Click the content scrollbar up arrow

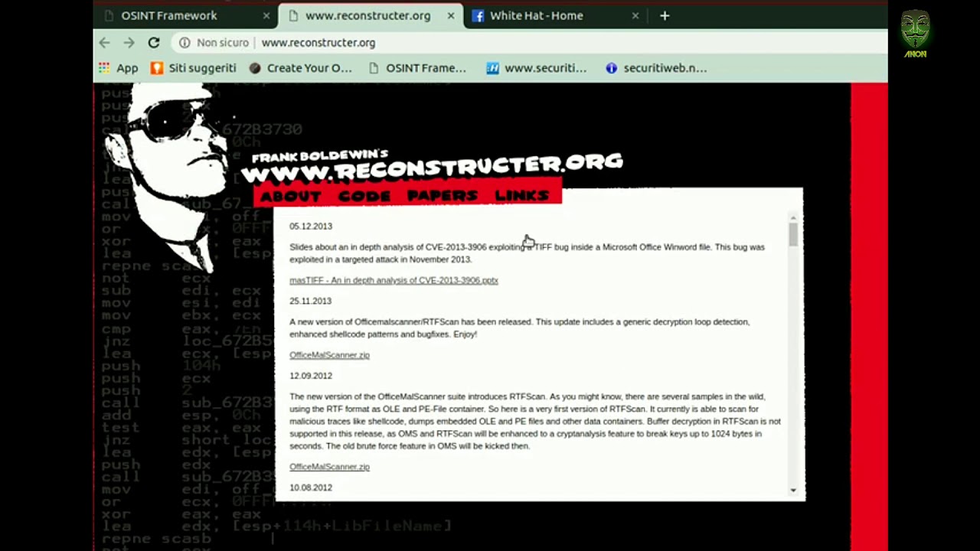pos(793,219)
